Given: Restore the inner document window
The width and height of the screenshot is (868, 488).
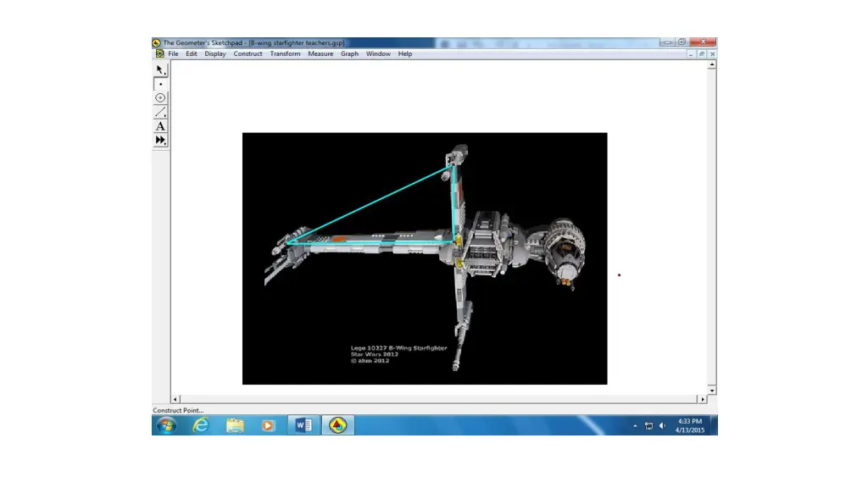Looking at the screenshot, I should coord(701,53).
